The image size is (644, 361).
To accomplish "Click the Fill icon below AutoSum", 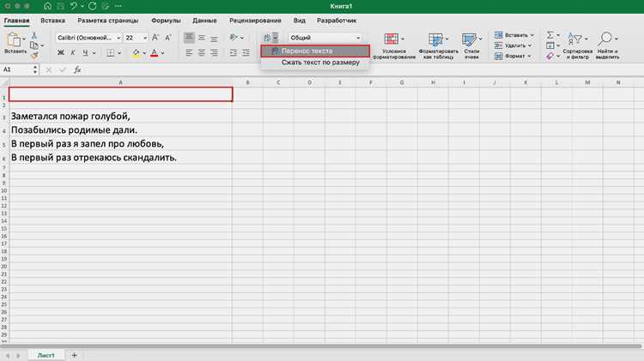I will click(x=550, y=45).
